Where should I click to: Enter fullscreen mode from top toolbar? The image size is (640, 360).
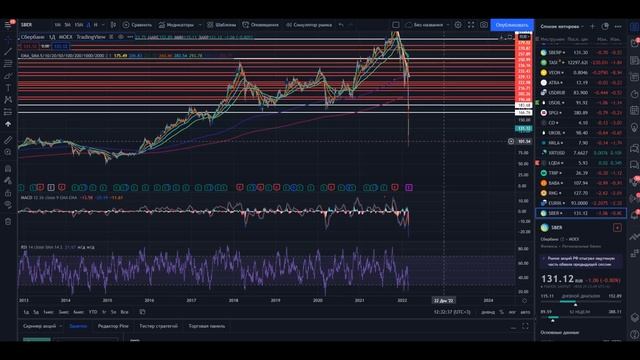click(x=471, y=25)
